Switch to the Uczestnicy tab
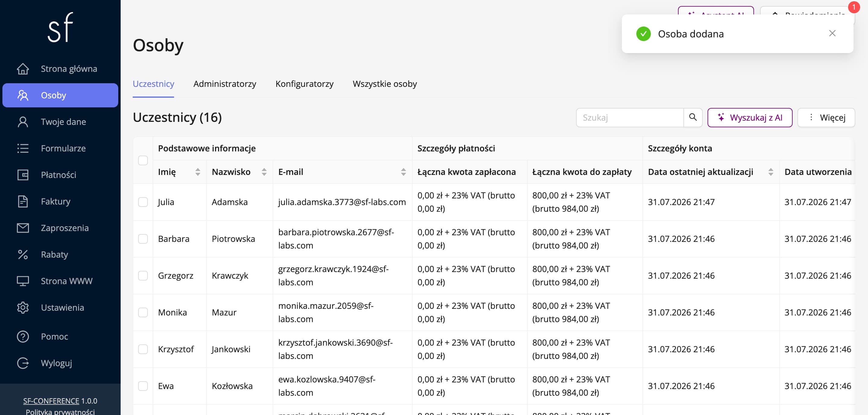The width and height of the screenshot is (868, 415). click(x=153, y=84)
